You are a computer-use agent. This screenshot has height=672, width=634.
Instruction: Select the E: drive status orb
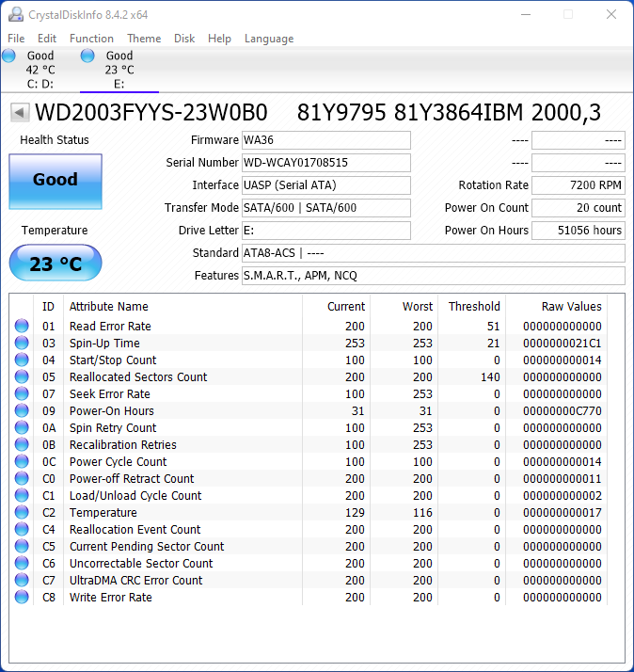87,56
